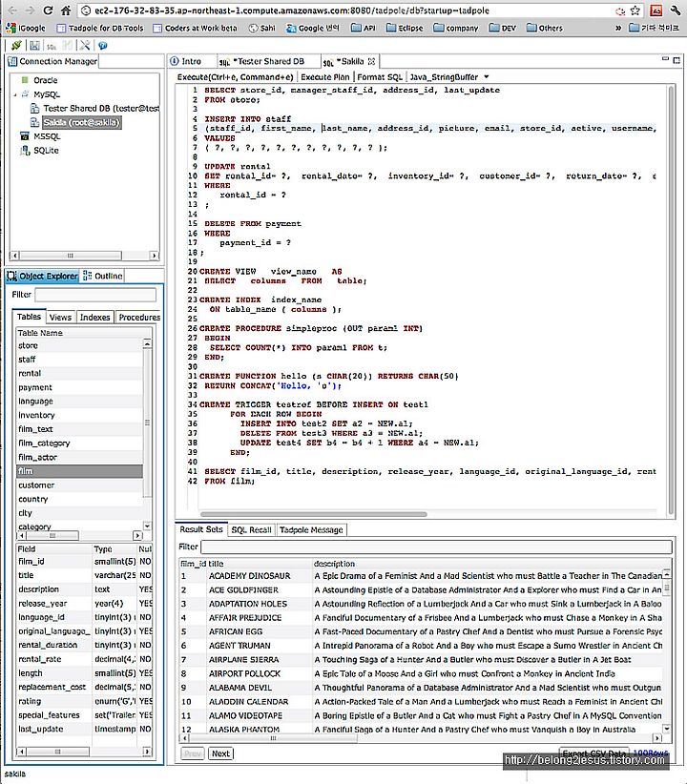This screenshot has height=784, width=687.
Task: Click the browser back arrow
Action: (x=13, y=10)
